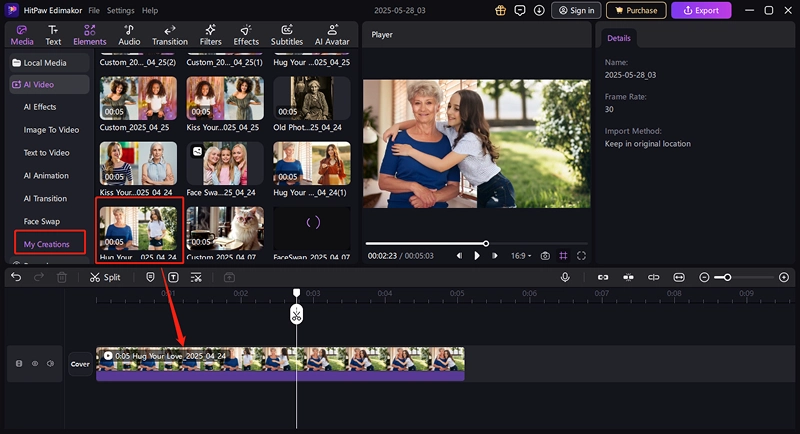Click the timeline zoom slider handle
Viewport: 800px width, 434px height.
pyautogui.click(x=728, y=277)
